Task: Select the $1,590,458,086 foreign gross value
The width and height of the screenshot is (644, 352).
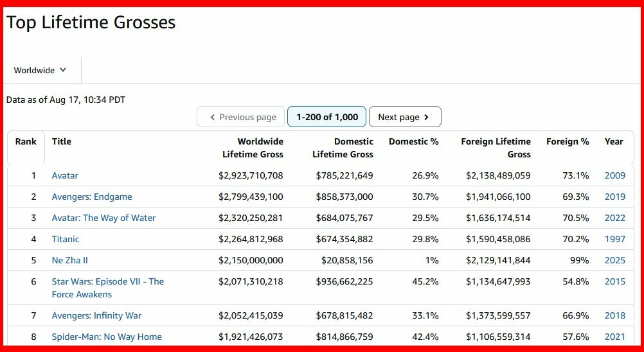Action: click(498, 239)
